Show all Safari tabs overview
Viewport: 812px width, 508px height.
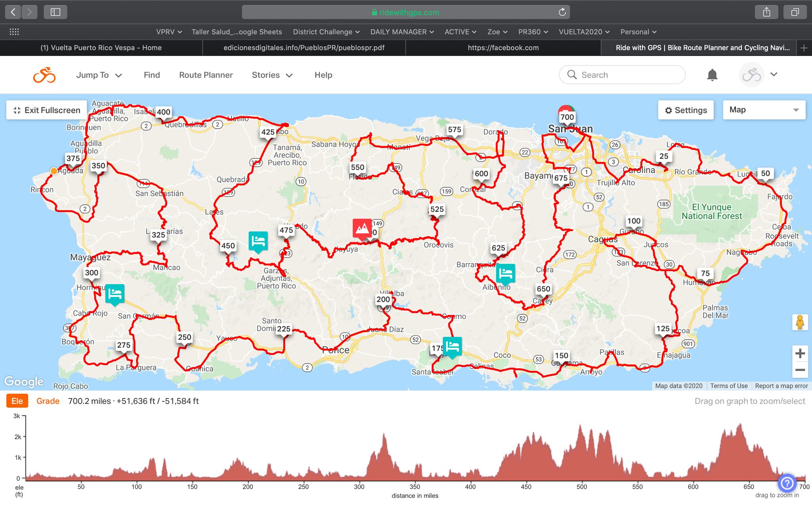tap(795, 12)
